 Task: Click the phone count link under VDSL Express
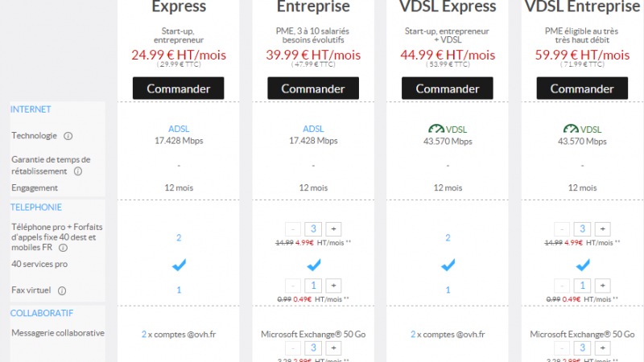(x=448, y=238)
